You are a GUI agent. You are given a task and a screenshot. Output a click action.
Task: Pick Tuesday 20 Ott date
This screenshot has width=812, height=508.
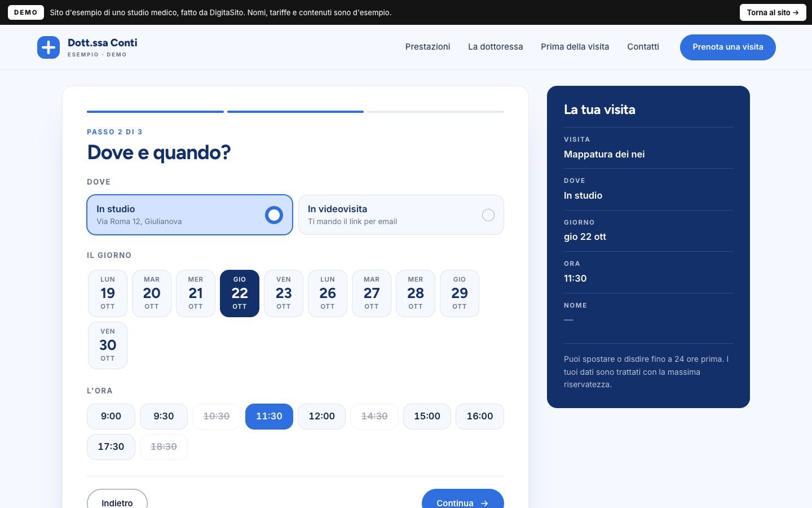(x=152, y=294)
